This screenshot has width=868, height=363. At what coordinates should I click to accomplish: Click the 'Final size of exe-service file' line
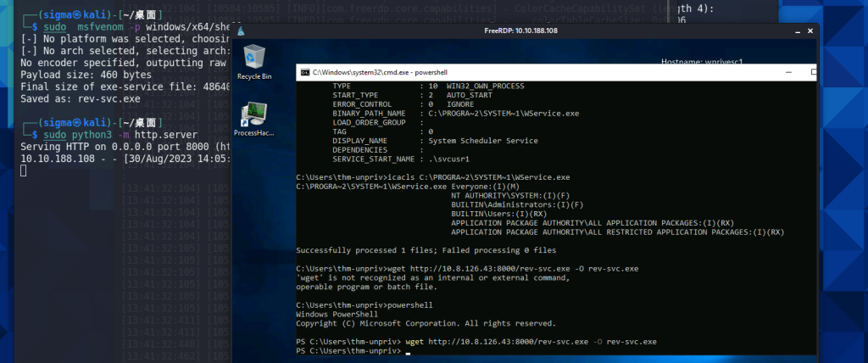(x=125, y=87)
